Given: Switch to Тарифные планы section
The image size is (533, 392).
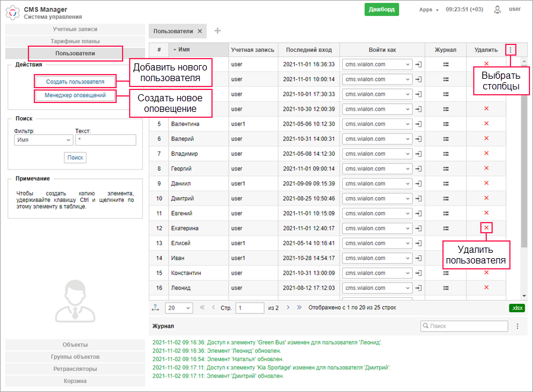Looking at the screenshot, I should [75, 41].
